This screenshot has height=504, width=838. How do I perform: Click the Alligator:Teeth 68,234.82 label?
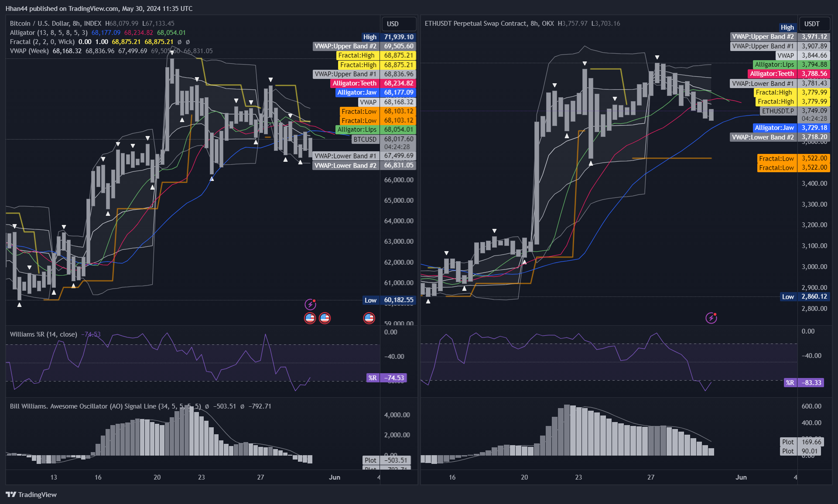point(373,83)
